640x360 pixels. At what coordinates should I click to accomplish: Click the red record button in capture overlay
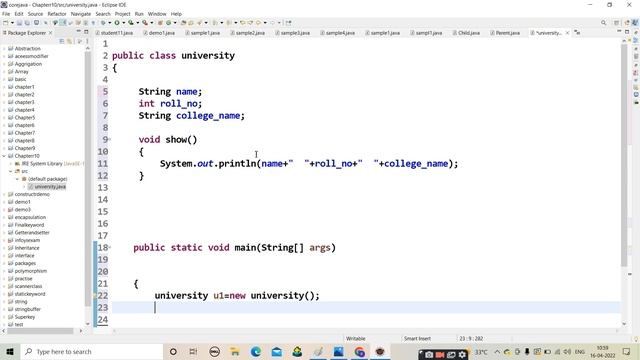[x=440, y=355]
